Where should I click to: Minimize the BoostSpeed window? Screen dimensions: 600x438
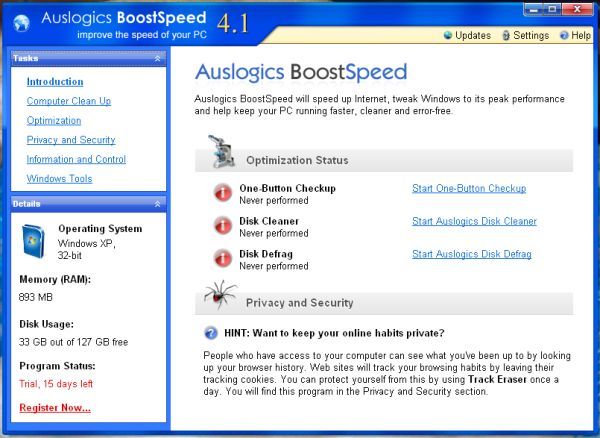(x=533, y=10)
